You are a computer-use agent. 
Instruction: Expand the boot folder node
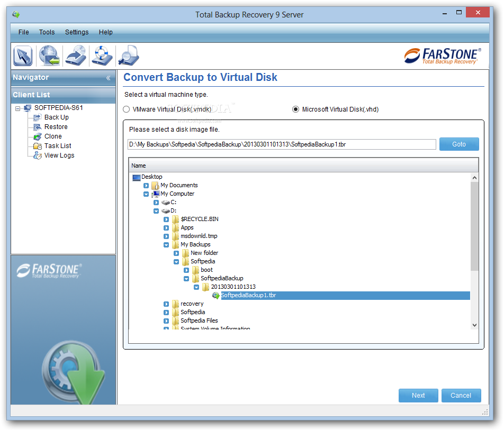tap(186, 270)
